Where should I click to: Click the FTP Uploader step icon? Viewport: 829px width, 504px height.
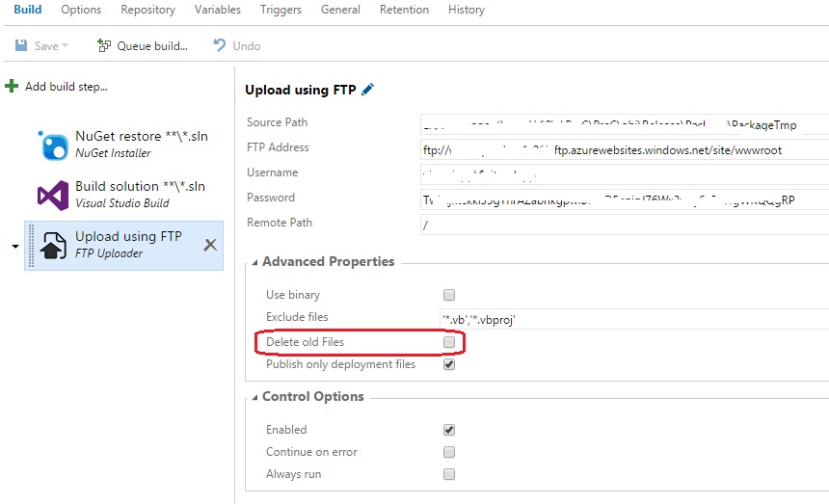pyautogui.click(x=52, y=245)
